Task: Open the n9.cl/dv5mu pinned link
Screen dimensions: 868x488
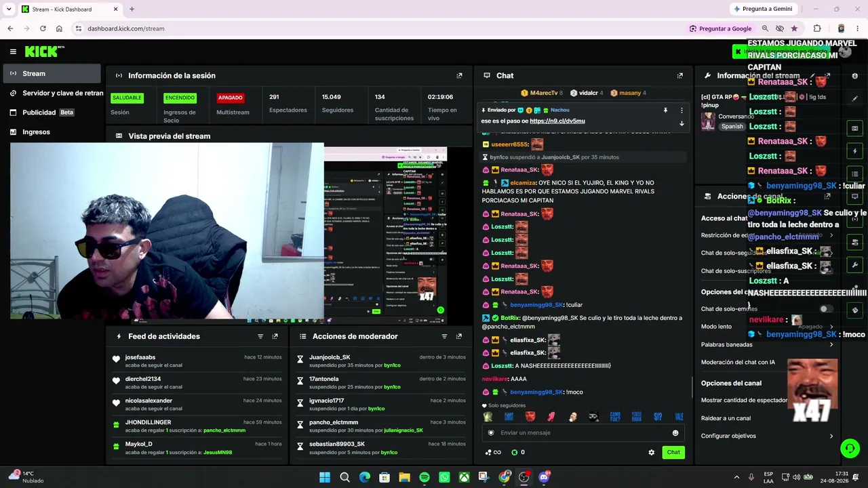Action: [x=557, y=121]
